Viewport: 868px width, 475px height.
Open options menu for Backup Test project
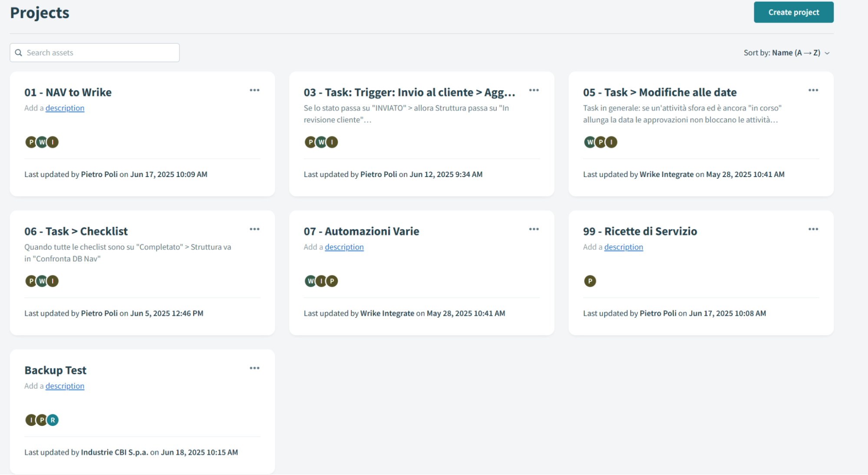pos(254,368)
